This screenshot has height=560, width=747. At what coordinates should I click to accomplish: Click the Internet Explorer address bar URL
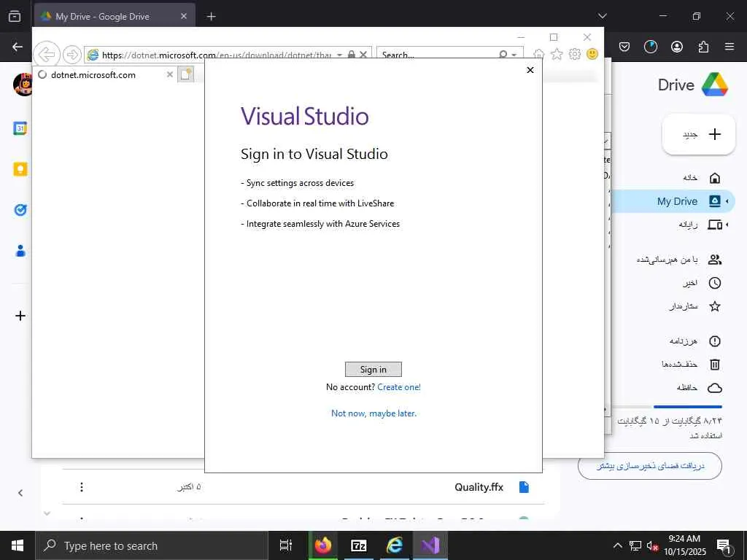[x=216, y=55]
